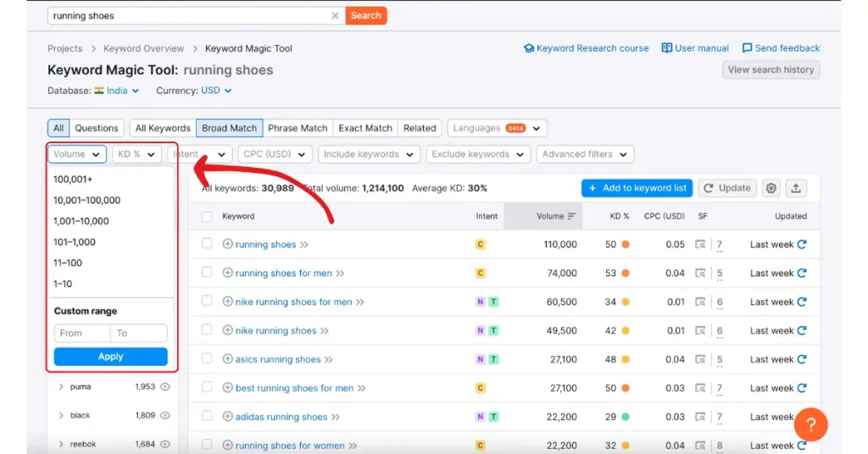Select the Related tab
868x454 pixels.
420,128
